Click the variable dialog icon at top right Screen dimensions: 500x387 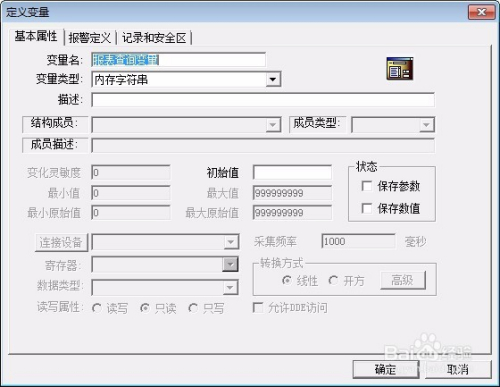pyautogui.click(x=400, y=68)
